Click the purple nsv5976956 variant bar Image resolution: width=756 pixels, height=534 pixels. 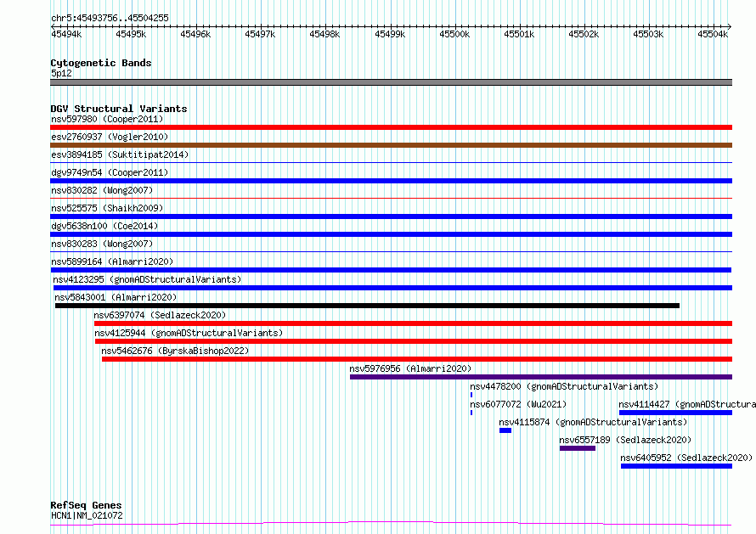[x=541, y=377]
